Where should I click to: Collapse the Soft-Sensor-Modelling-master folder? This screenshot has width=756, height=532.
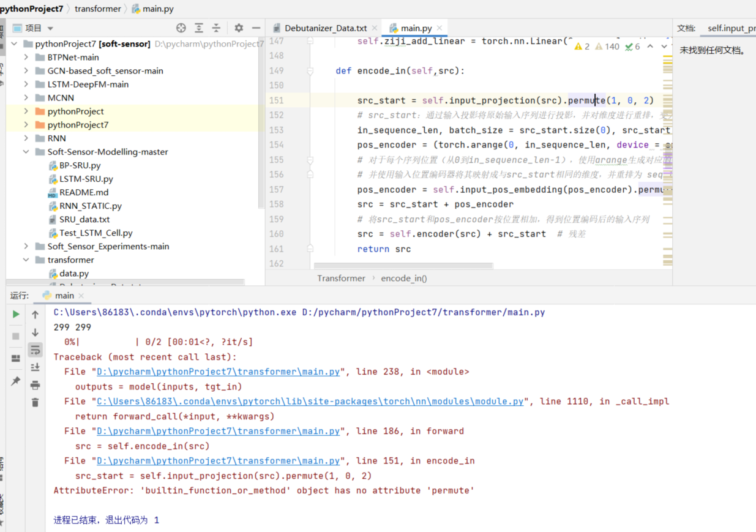tap(26, 152)
